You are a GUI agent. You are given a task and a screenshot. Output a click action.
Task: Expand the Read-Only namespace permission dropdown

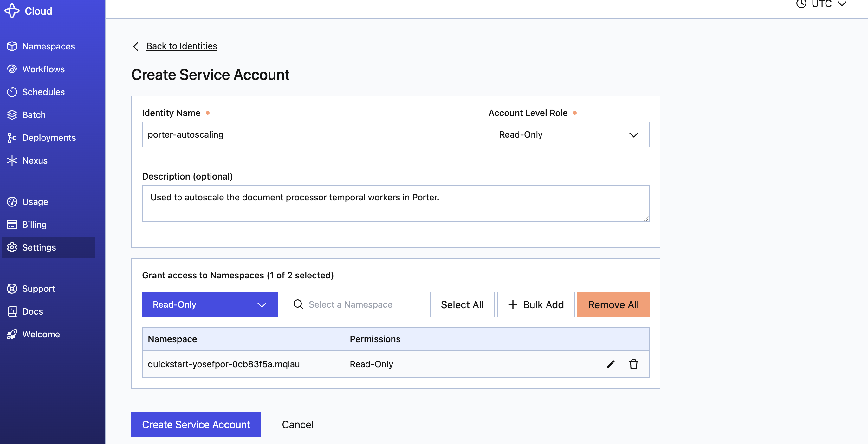pyautogui.click(x=209, y=304)
